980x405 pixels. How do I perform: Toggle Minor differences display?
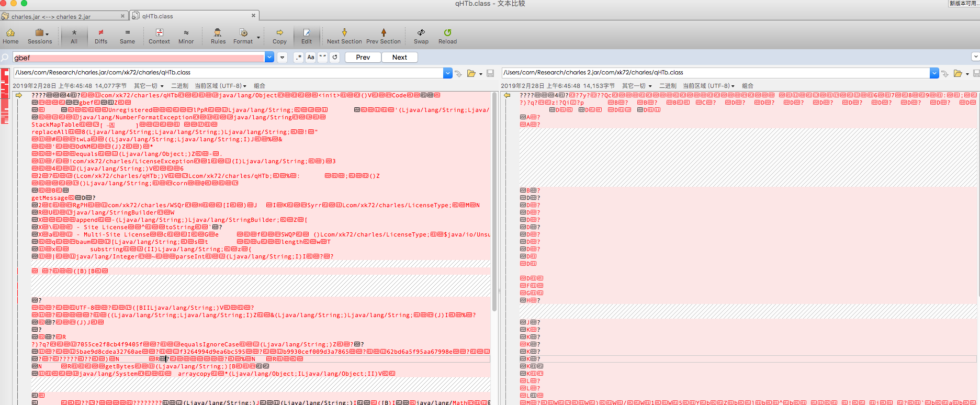pos(186,36)
